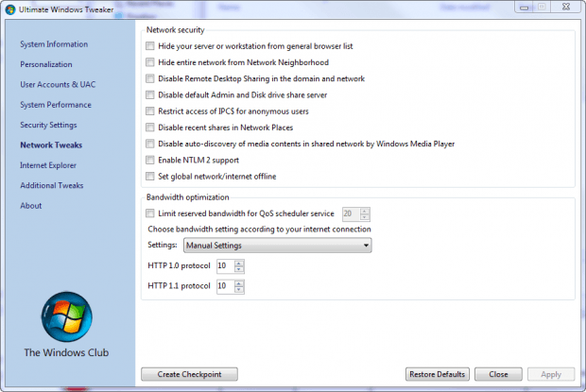Viewport: 586px width, 392px height.
Task: Enable Hide entire network from Network Neighborhood
Action: coord(150,62)
